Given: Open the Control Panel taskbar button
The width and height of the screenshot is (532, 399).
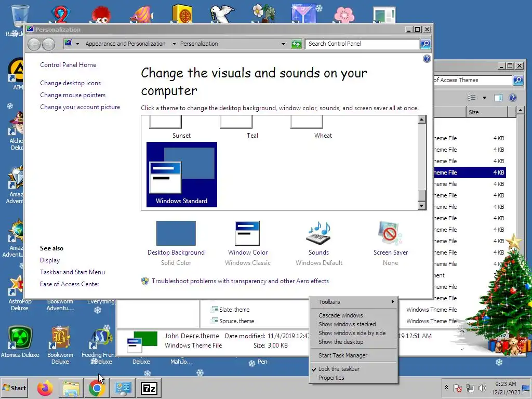Looking at the screenshot, I should [x=123, y=388].
